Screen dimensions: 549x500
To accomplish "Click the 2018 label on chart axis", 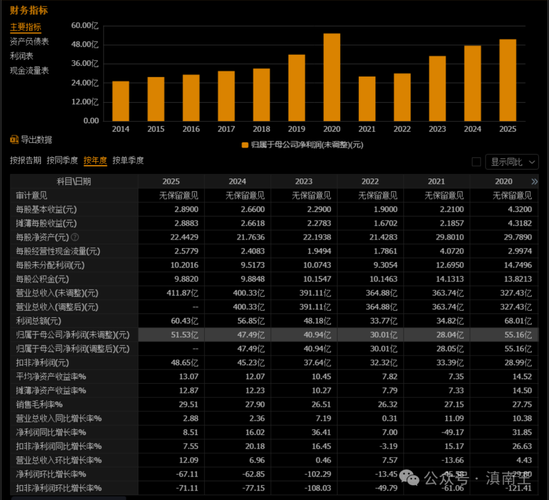I will [x=261, y=129].
